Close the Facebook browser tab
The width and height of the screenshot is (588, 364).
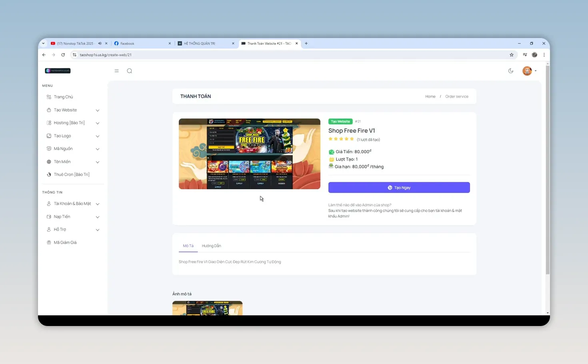[170, 44]
